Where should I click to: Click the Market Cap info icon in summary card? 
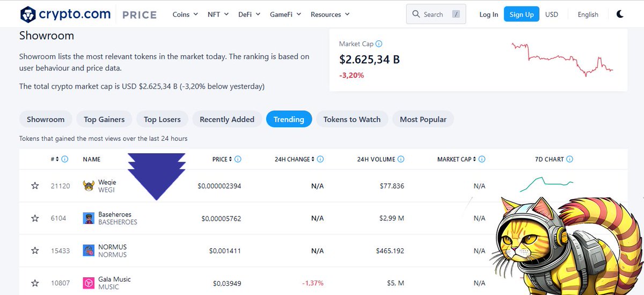379,44
